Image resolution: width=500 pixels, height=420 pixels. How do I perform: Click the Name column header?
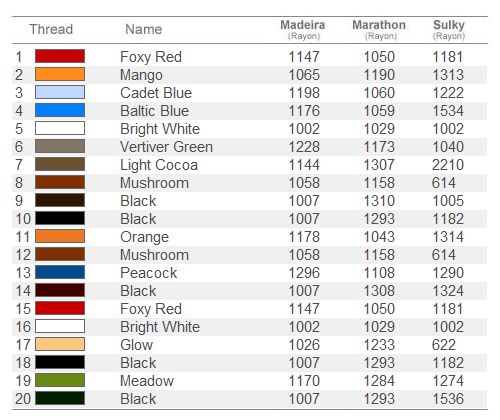click(144, 29)
